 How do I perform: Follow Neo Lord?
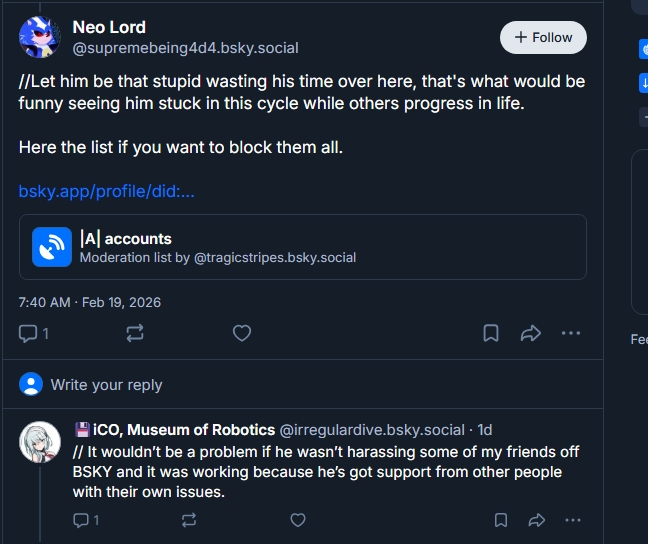[x=543, y=37]
